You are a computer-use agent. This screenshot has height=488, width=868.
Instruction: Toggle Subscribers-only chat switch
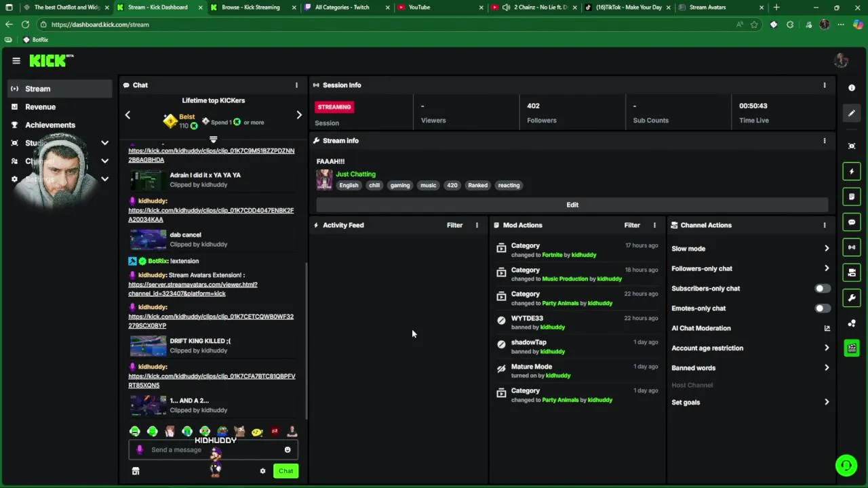pyautogui.click(x=822, y=289)
